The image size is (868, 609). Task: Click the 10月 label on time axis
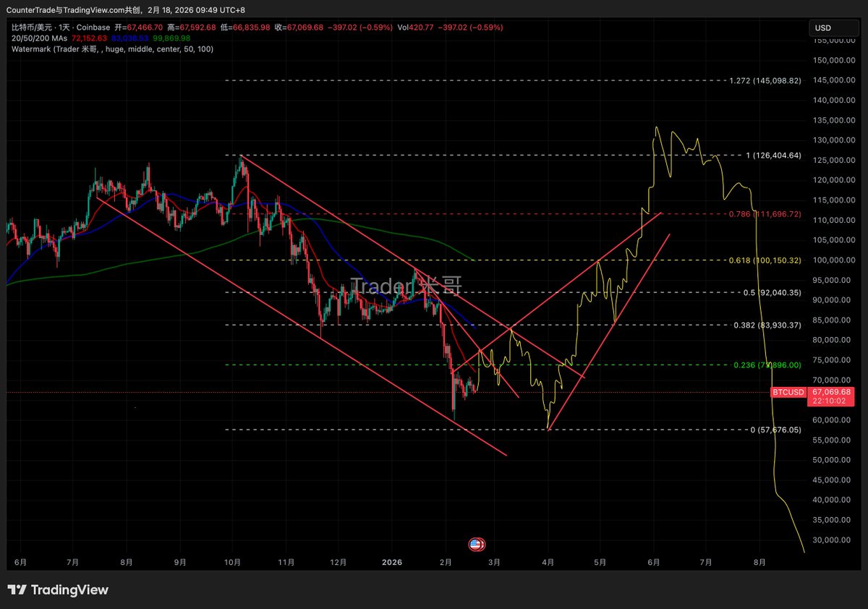(x=233, y=561)
